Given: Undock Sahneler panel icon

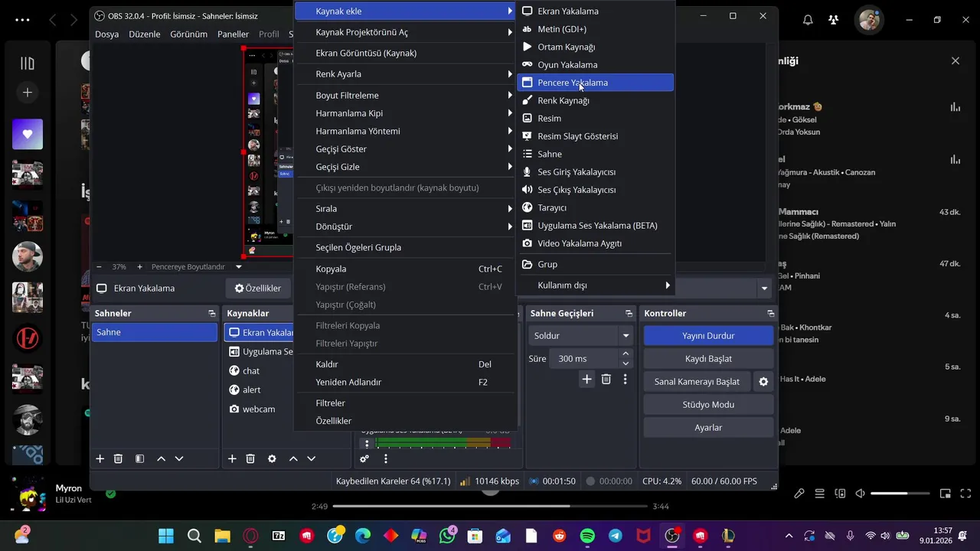Looking at the screenshot, I should [x=212, y=314].
